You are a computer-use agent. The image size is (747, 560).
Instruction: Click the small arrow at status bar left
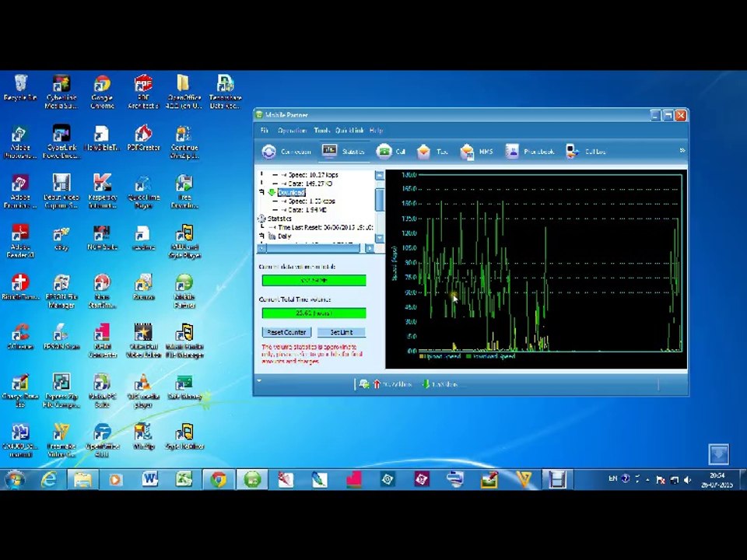259,380
